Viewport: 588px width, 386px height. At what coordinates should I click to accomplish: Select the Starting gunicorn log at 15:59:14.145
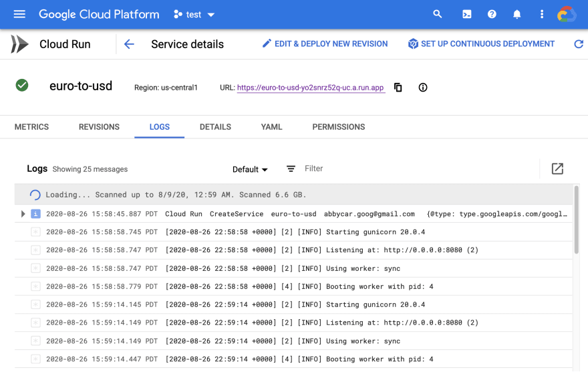293,304
